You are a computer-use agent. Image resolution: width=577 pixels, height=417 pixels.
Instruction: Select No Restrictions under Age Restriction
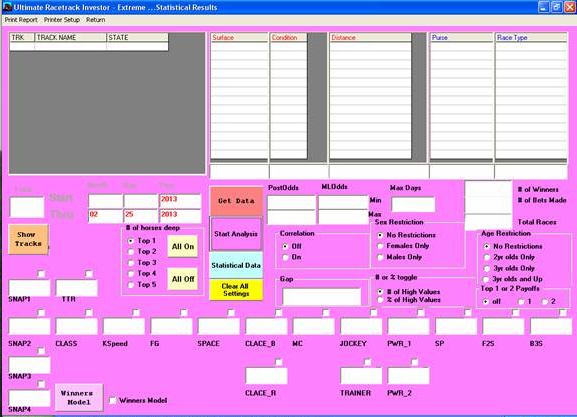click(487, 246)
